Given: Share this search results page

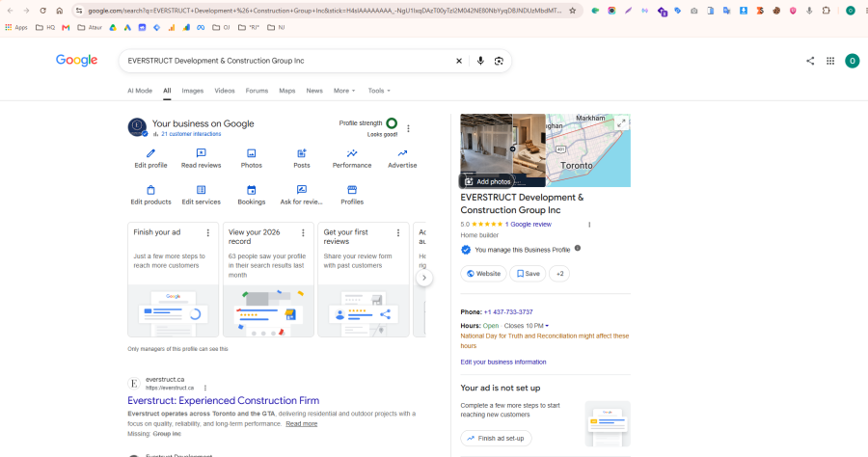Looking at the screenshot, I should [x=810, y=61].
